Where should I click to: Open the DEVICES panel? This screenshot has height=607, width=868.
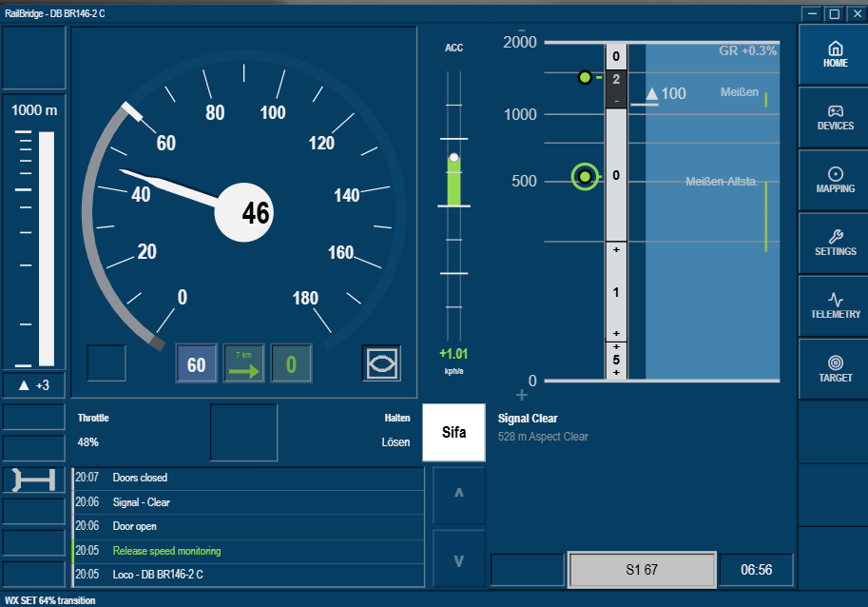(834, 117)
